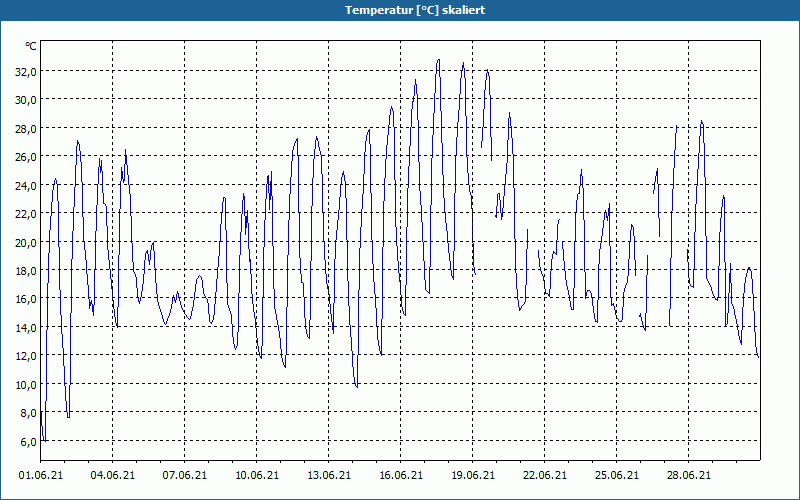Click the 30,0 axis value

click(x=26, y=100)
